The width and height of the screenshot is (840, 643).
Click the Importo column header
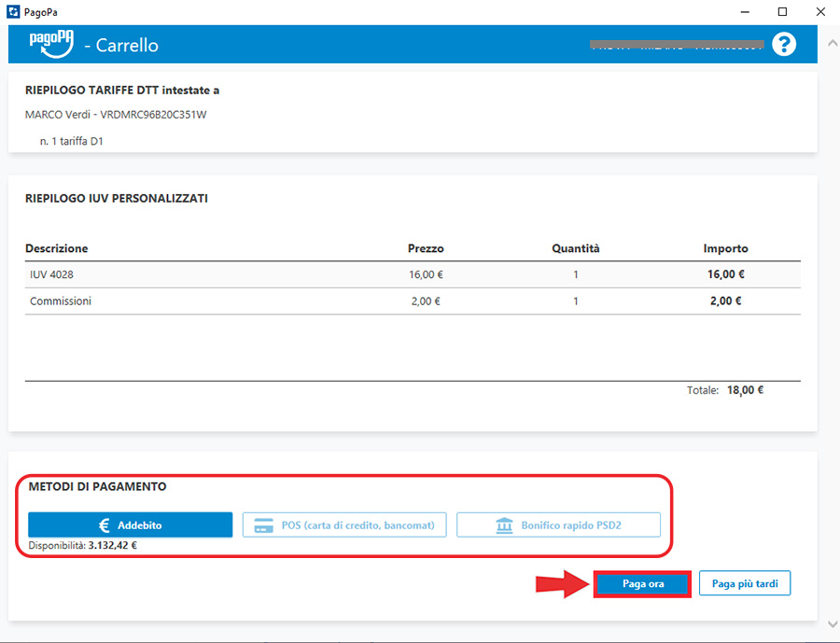tap(725, 248)
